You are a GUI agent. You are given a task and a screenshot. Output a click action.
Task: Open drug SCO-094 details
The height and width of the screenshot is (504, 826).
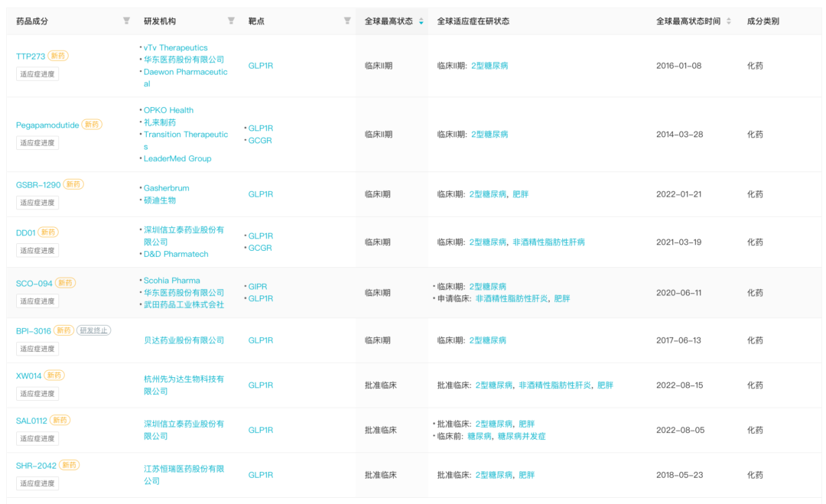[x=34, y=283]
